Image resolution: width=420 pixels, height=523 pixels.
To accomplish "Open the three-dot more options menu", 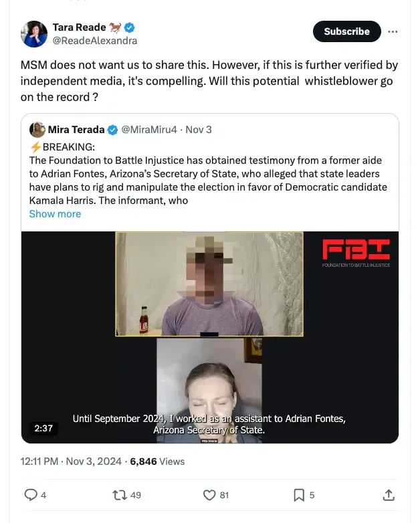I will click(393, 31).
